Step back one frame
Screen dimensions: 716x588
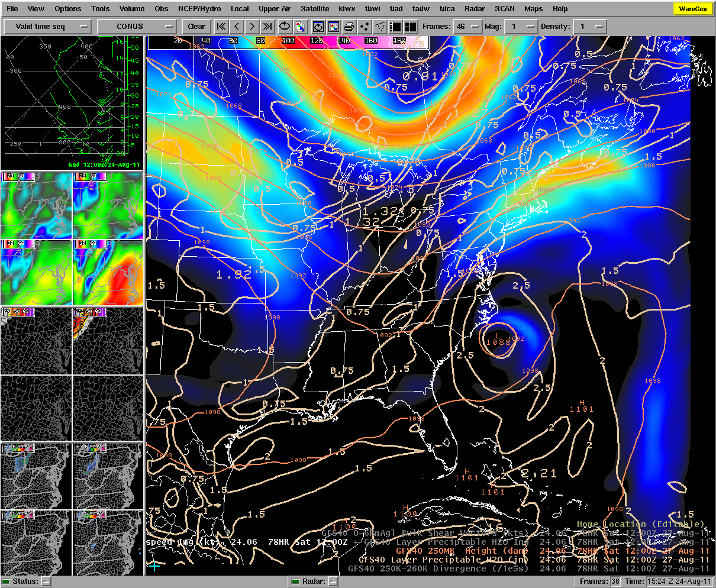pos(237,27)
